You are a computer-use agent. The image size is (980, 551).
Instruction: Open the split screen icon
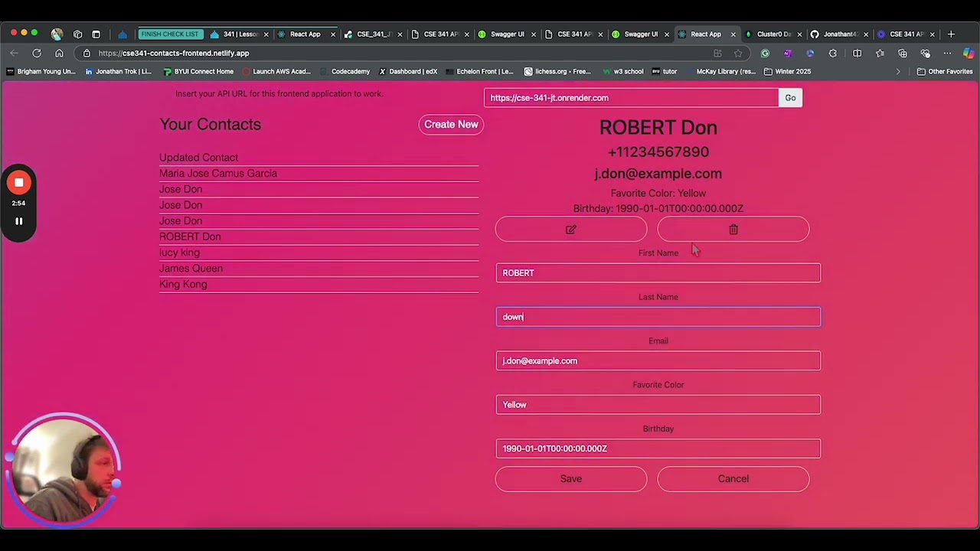(x=857, y=53)
